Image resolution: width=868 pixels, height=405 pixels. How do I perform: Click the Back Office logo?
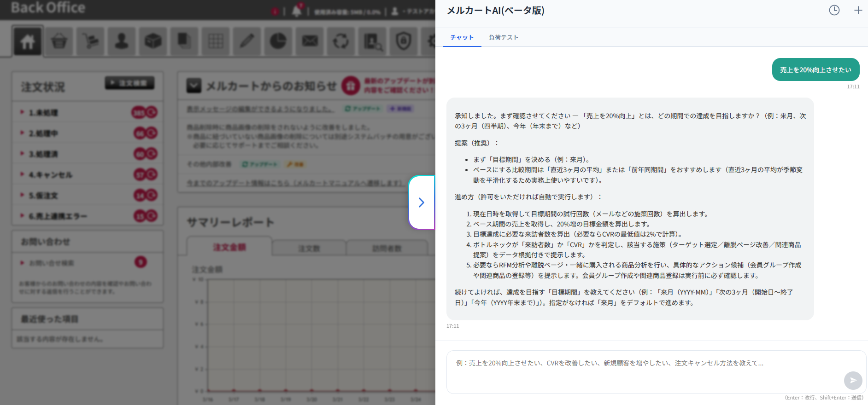click(x=48, y=7)
